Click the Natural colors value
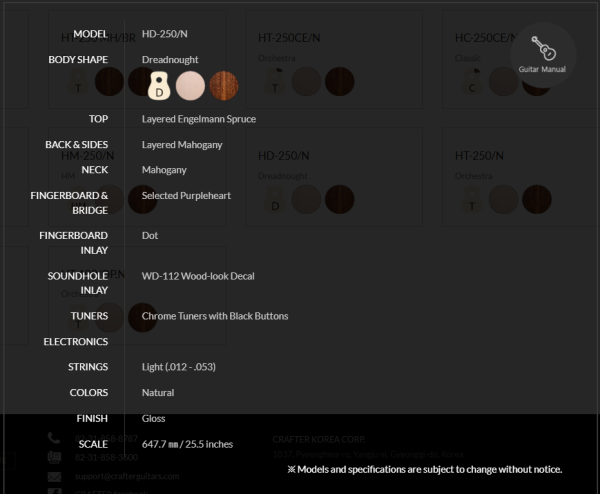The width and height of the screenshot is (600, 494). [158, 393]
